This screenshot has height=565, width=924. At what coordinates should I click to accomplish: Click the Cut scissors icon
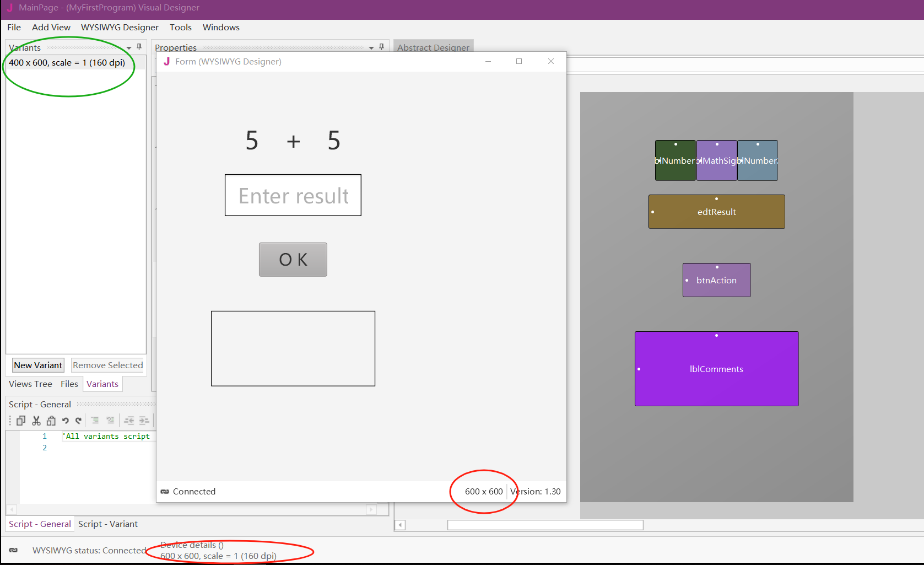[36, 421]
